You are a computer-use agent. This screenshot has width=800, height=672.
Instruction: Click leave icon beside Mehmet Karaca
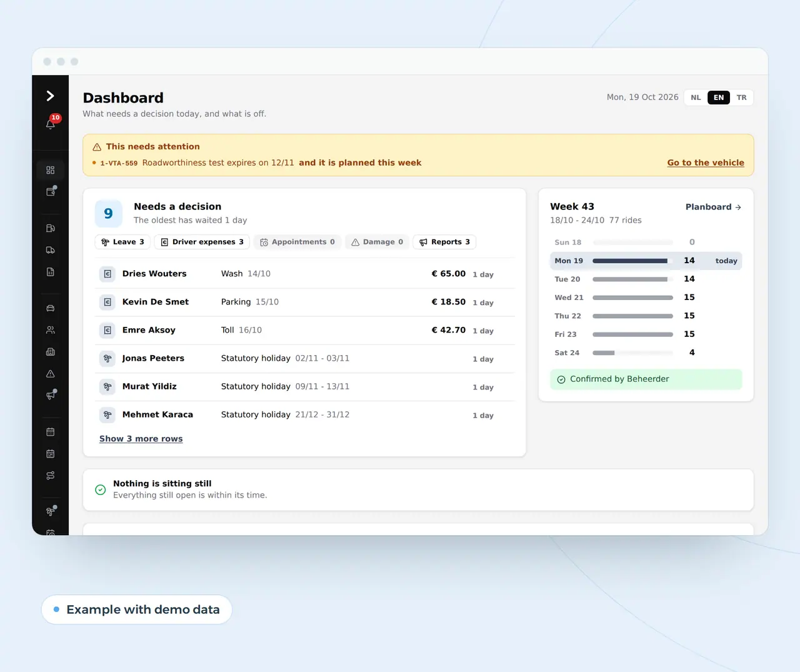pyautogui.click(x=107, y=414)
